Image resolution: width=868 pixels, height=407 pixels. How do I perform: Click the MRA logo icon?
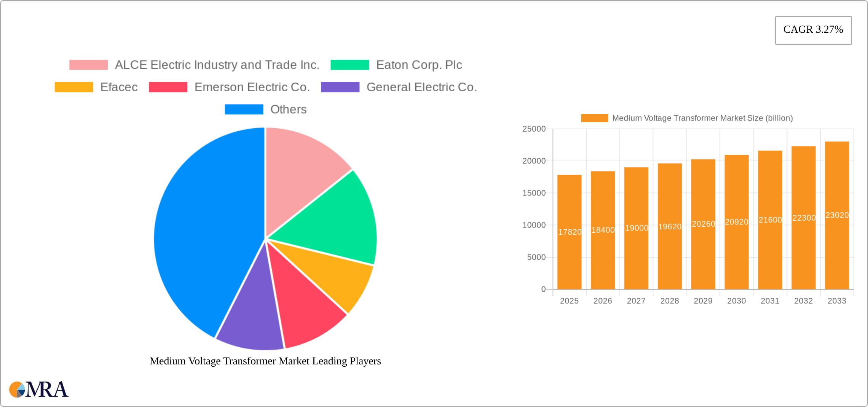click(x=17, y=389)
